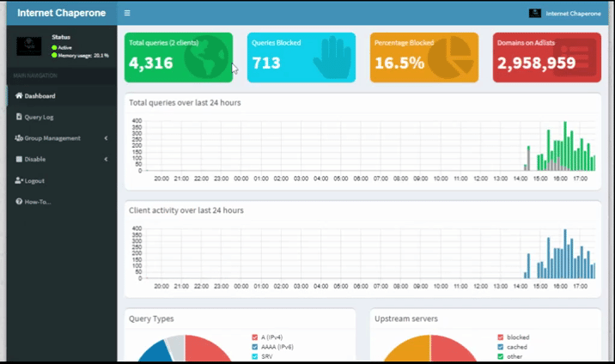
Task: Click the Group Management users icon
Action: (18, 138)
